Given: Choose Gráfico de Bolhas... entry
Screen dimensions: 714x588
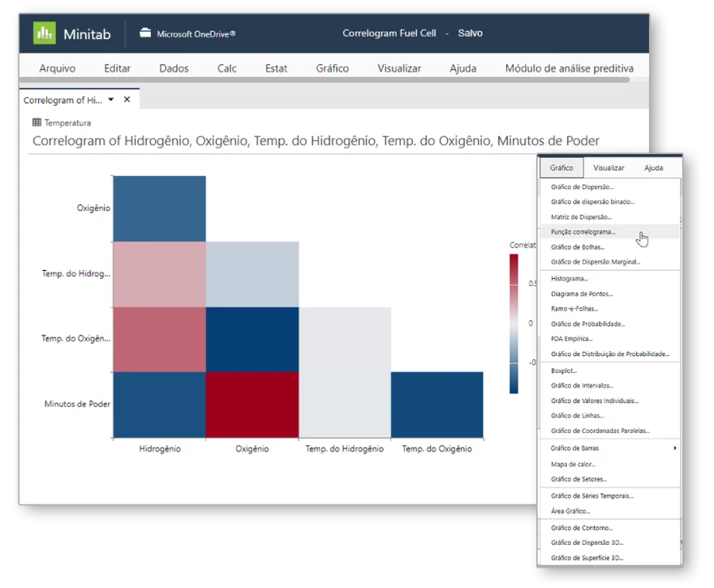Looking at the screenshot, I should point(609,247).
